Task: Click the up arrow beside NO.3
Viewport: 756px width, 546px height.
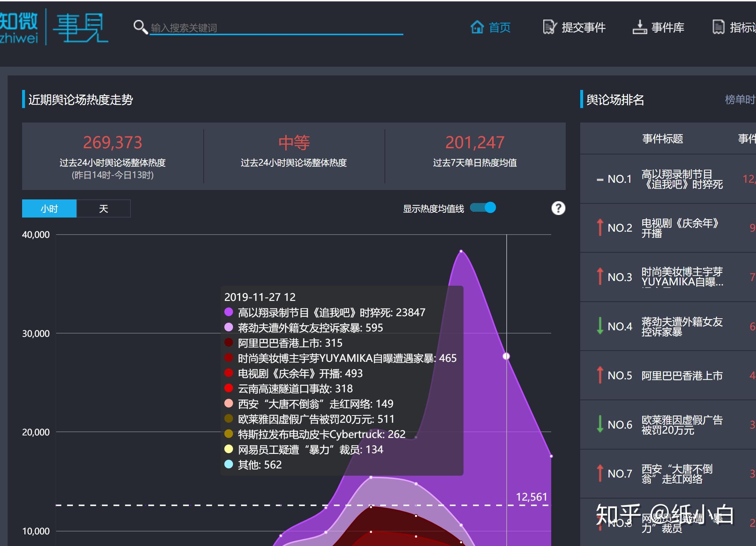Action: 600,277
